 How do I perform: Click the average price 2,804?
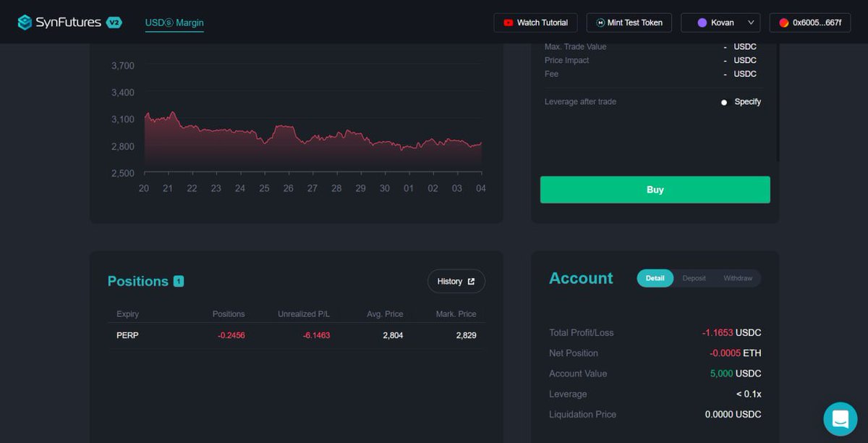(393, 335)
